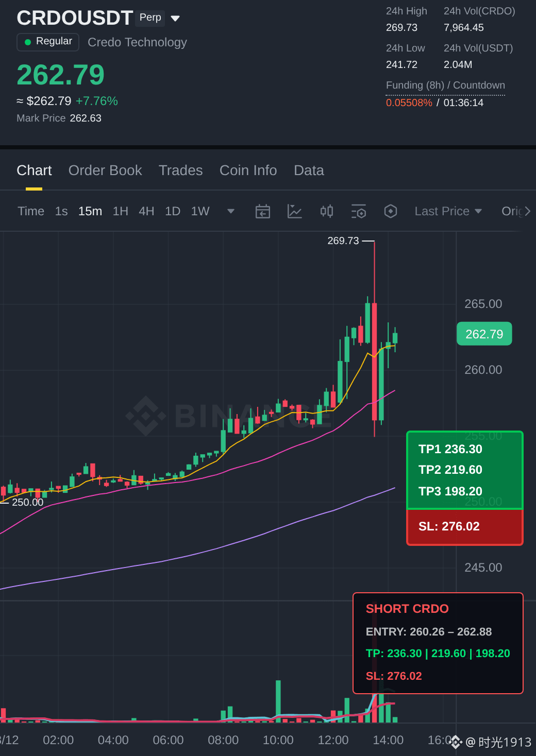Image resolution: width=536 pixels, height=756 pixels.
Task: Select the 4H interval
Action: [146, 211]
